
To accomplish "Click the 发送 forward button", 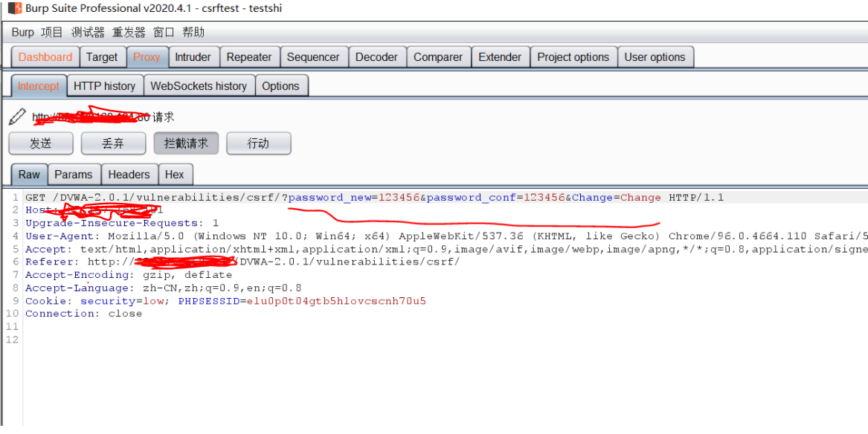I will (x=41, y=143).
